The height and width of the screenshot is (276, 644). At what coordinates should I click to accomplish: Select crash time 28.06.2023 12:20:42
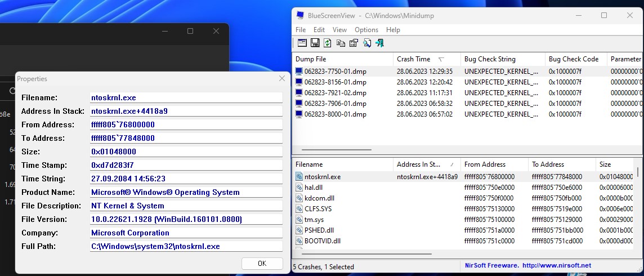point(424,82)
